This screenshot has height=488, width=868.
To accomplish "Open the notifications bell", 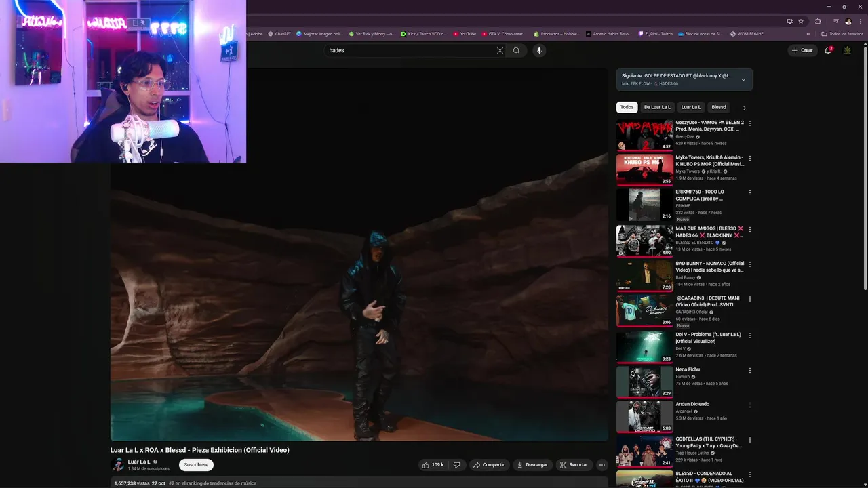I will click(x=827, y=50).
